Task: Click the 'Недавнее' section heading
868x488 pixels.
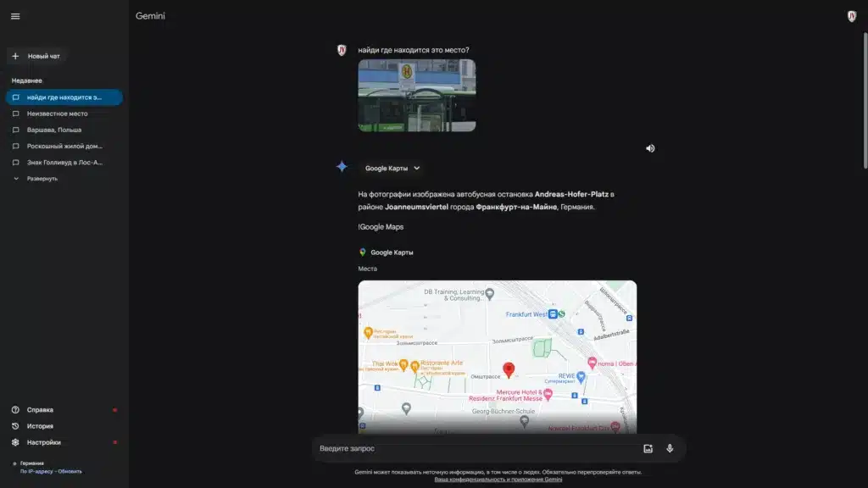Action: pos(26,80)
